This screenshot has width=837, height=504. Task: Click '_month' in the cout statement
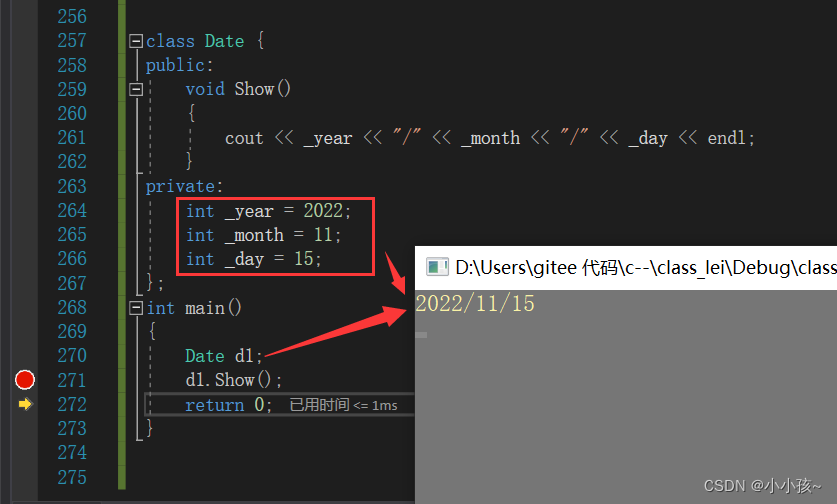490,138
